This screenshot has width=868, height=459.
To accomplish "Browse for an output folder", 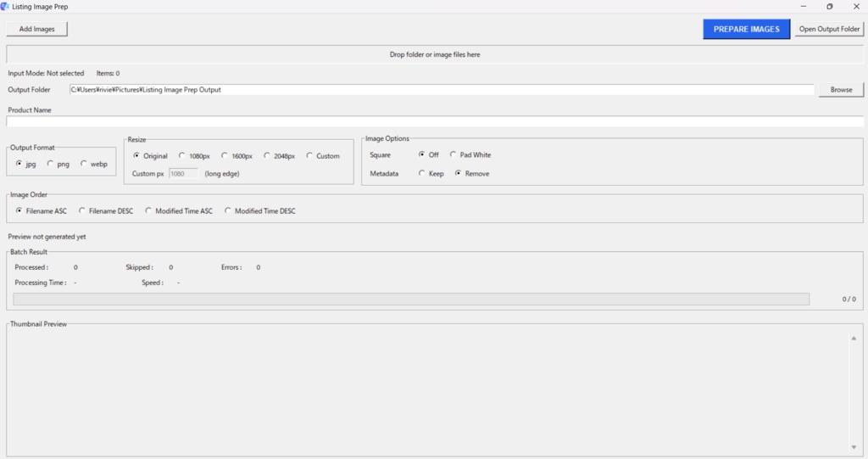I will point(841,90).
